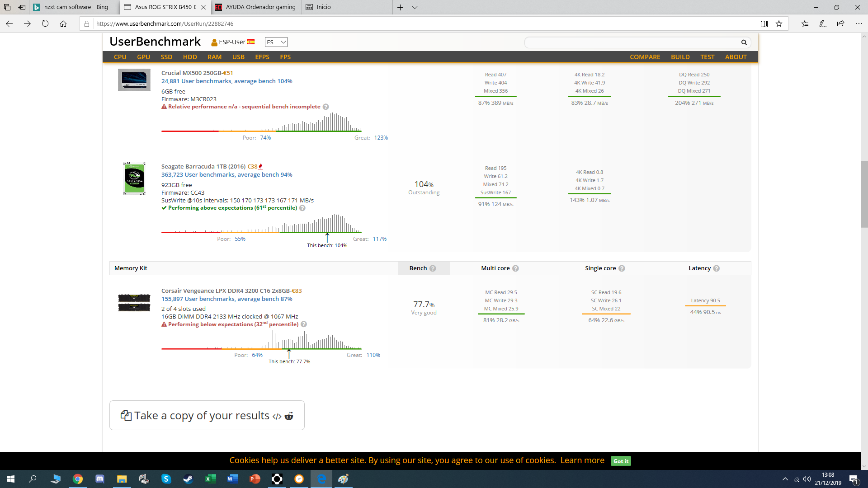This screenshot has height=488, width=868.
Task: Click the Corsair Vengeance RAM thumbnail
Action: point(134,303)
